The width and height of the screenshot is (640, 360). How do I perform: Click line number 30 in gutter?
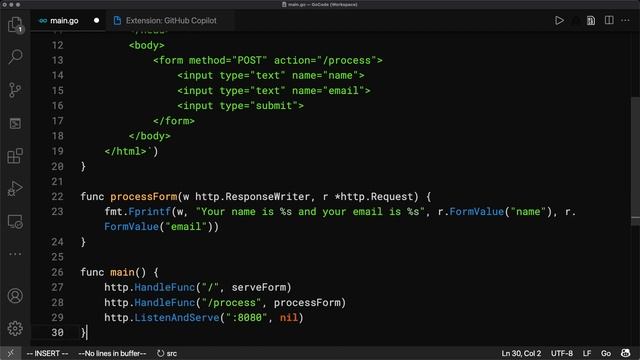pyautogui.click(x=58, y=333)
